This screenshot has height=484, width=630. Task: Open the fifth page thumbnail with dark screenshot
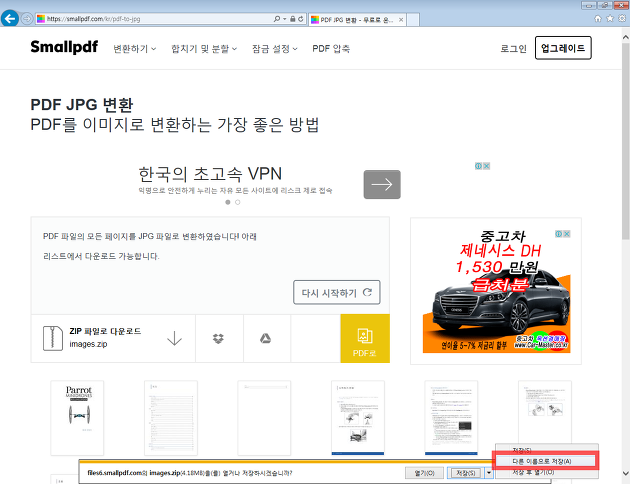tap(451, 418)
